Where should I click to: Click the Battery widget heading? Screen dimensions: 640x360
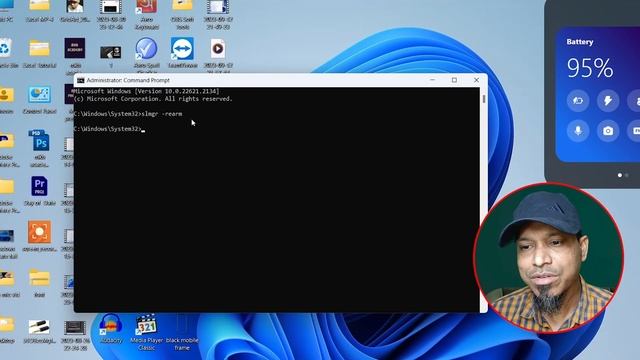click(580, 42)
